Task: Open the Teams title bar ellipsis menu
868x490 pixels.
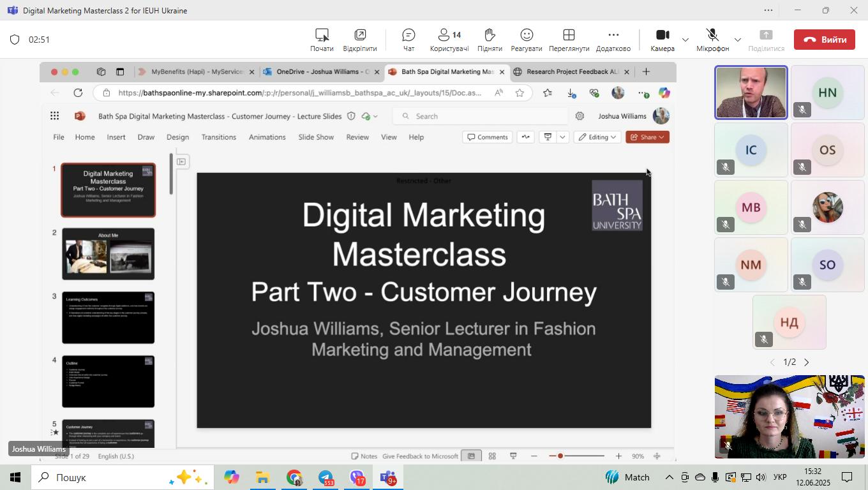Action: point(768,10)
